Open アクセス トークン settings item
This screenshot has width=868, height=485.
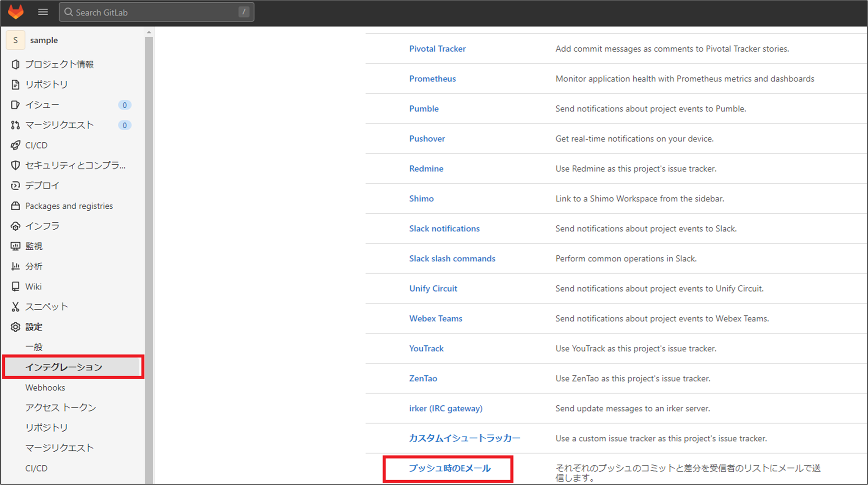pos(60,407)
